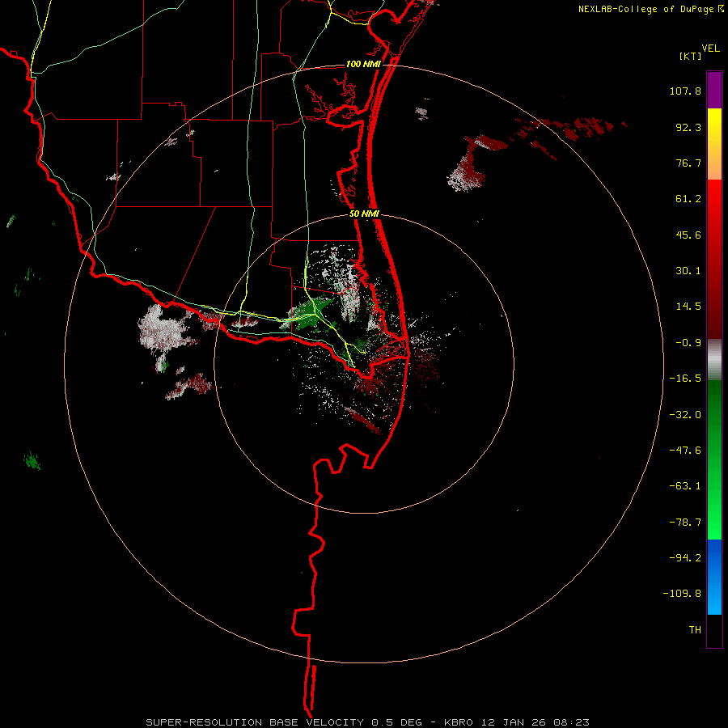Click the -109.8 legend value

click(682, 594)
